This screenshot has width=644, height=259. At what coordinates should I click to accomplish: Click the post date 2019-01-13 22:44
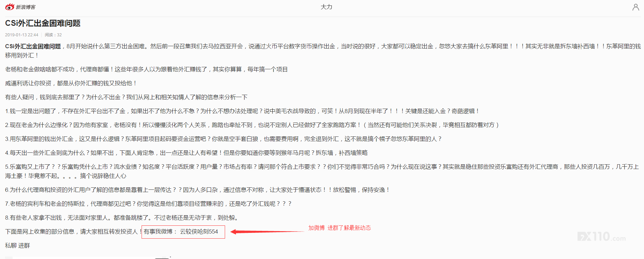[22, 35]
